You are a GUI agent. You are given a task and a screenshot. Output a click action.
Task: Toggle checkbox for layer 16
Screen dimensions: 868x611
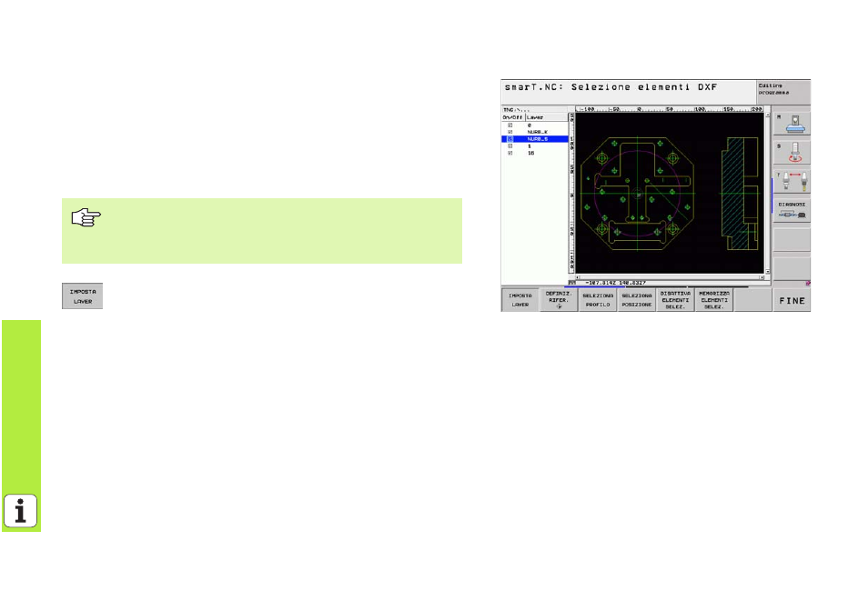[x=510, y=153]
